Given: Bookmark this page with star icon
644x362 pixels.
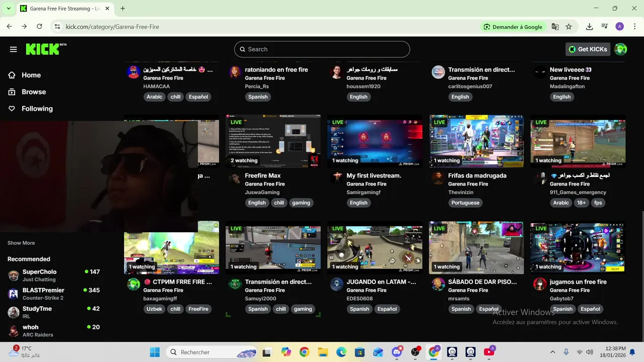Looking at the screenshot, I should tap(569, 27).
